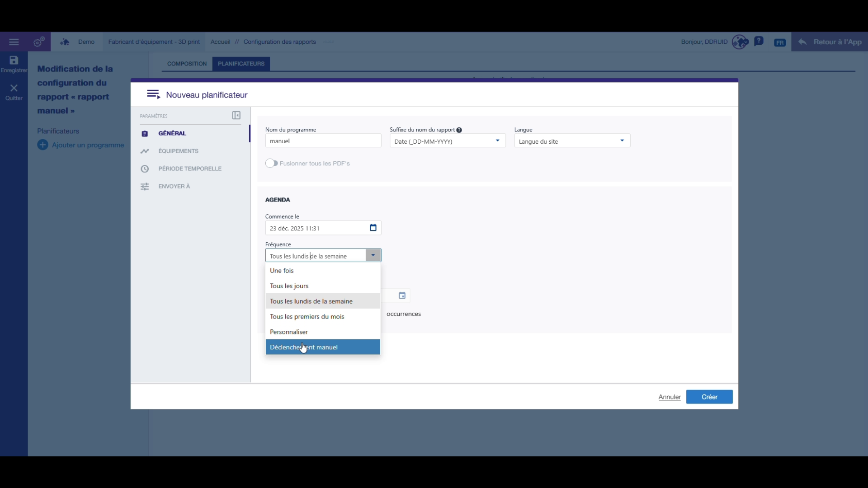Switch to the Planificateurs tab
This screenshot has height=488, width=868.
(241, 64)
